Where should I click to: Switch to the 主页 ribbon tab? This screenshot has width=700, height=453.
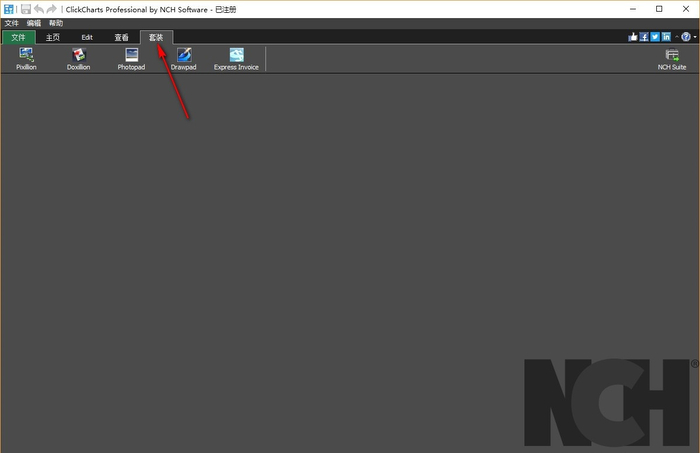click(x=53, y=37)
